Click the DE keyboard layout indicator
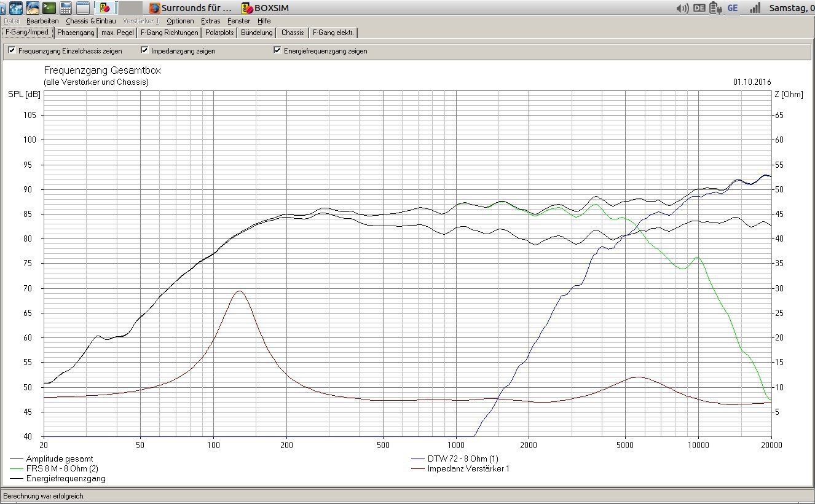 (699, 8)
